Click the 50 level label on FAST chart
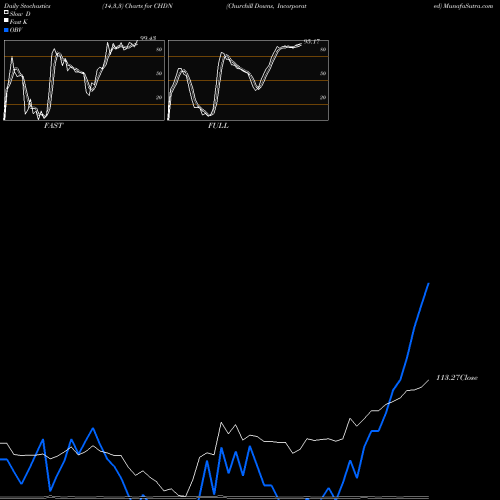 [x=159, y=73]
